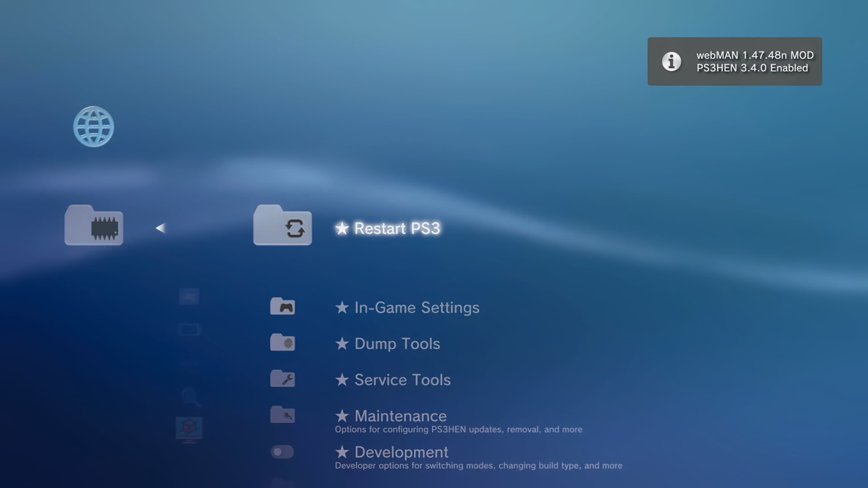
Task: Open the memory chip folder icon
Action: (94, 226)
